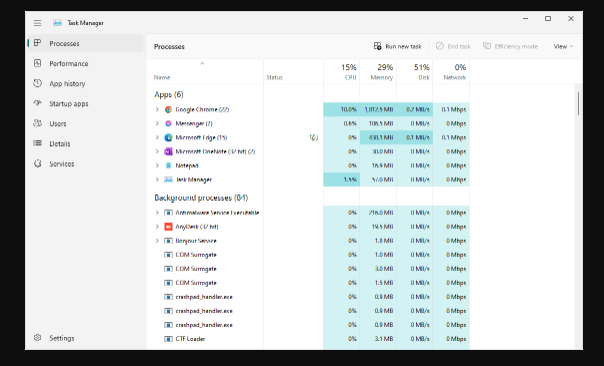Click the End task icon
604x366 pixels.
pos(440,46)
